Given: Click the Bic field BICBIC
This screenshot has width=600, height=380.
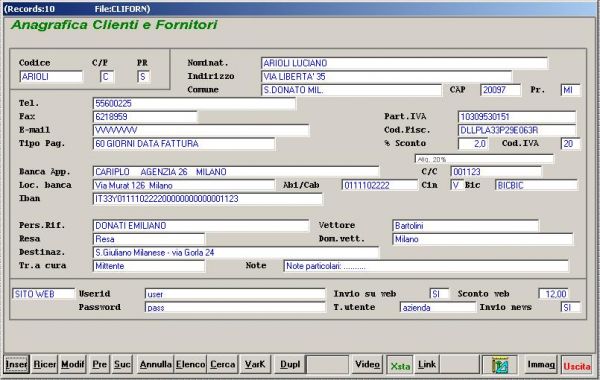Looking at the screenshot, I should point(536,185).
